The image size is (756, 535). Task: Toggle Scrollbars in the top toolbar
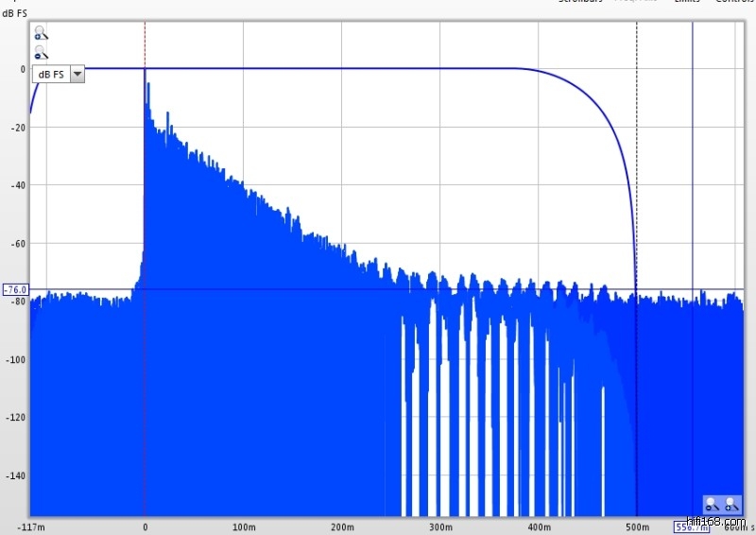[x=579, y=2]
